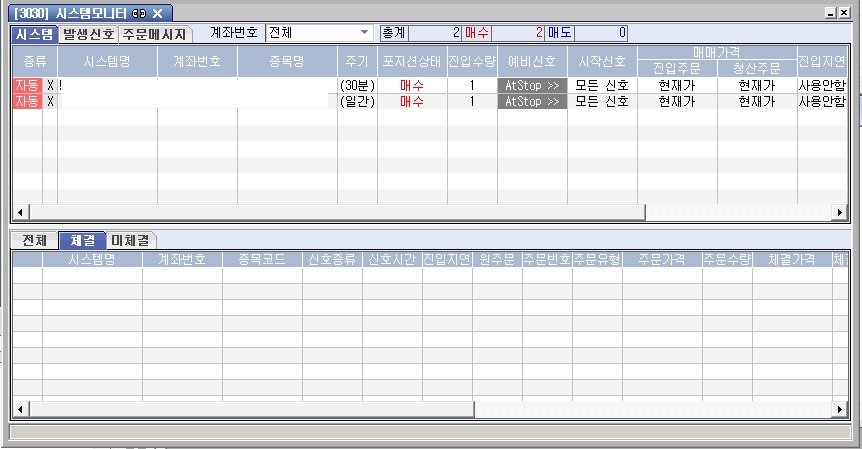Click the link icon in title bar
Screen dimensions: 862x449
coord(139,12)
